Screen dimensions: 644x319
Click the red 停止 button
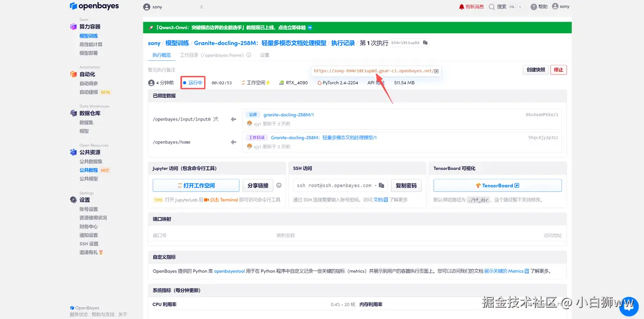[558, 70]
